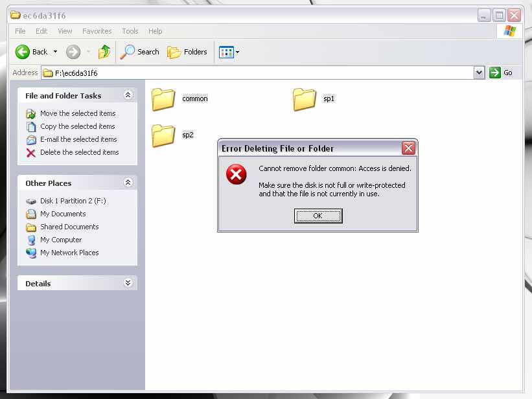The width and height of the screenshot is (532, 399).
Task: Open Disk 1 Partition 2 (F:) link
Action: click(x=73, y=201)
